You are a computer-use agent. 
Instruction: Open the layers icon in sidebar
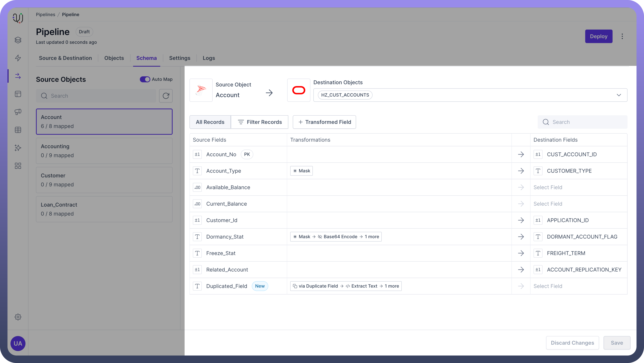tap(18, 40)
